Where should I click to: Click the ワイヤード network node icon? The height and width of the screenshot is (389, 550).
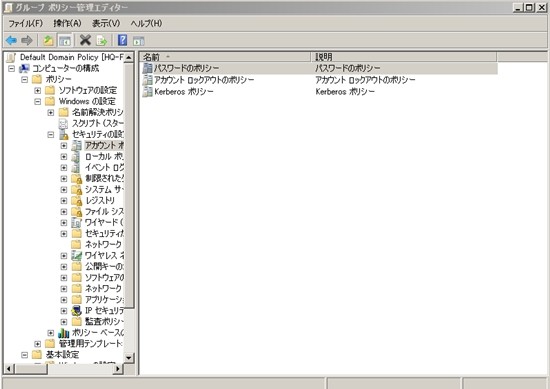tap(76, 223)
